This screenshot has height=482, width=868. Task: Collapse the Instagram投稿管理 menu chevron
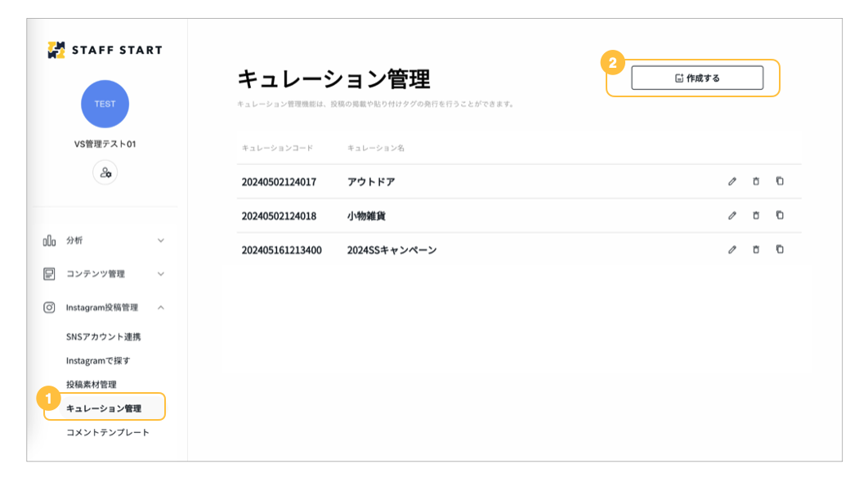[160, 308]
